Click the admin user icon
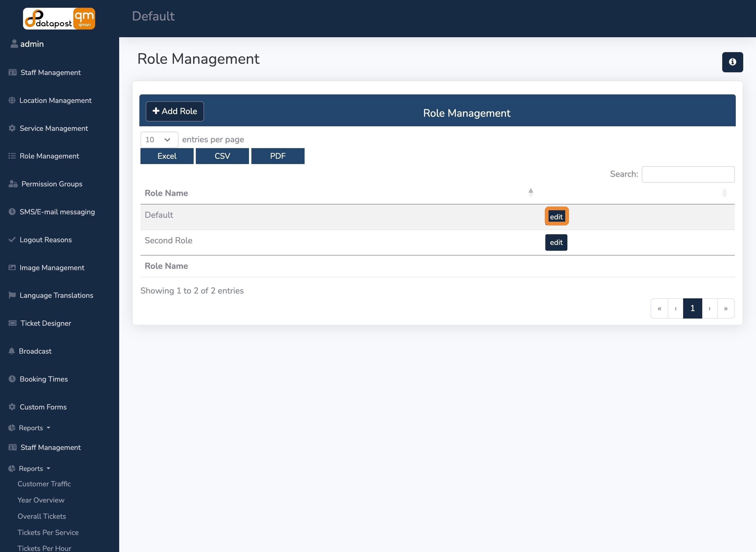The height and width of the screenshot is (552, 756). [x=14, y=44]
